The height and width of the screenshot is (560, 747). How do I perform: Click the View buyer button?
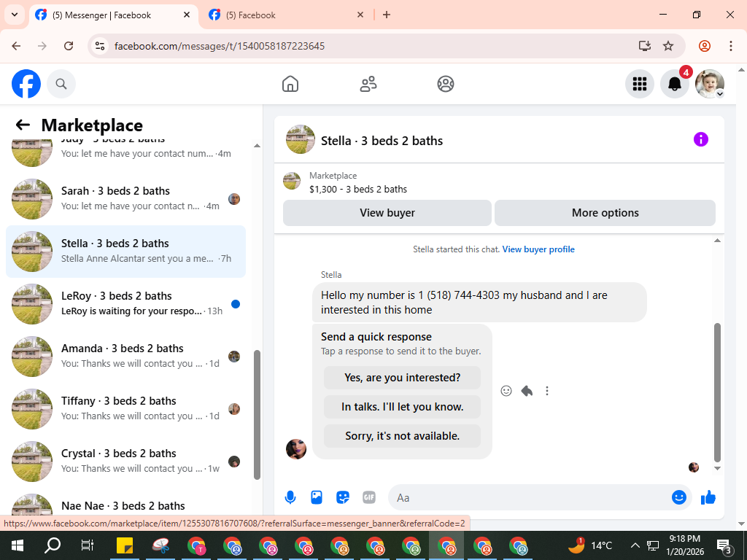387,213
